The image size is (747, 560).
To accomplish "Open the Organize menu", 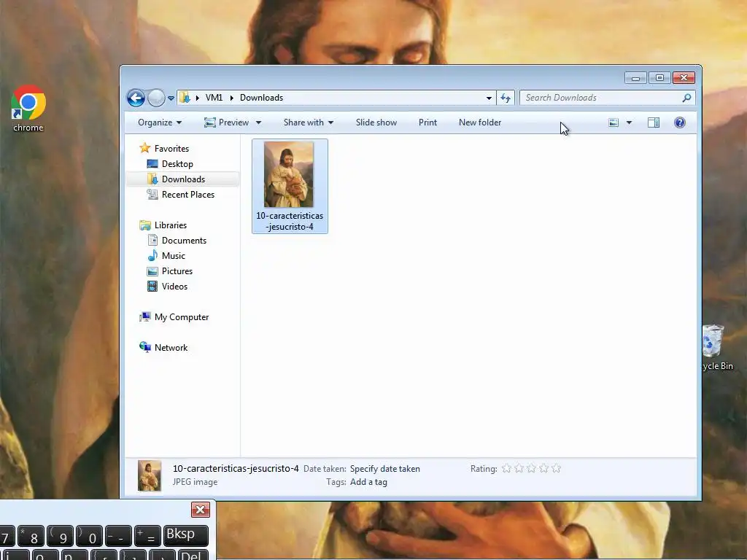I will 160,122.
